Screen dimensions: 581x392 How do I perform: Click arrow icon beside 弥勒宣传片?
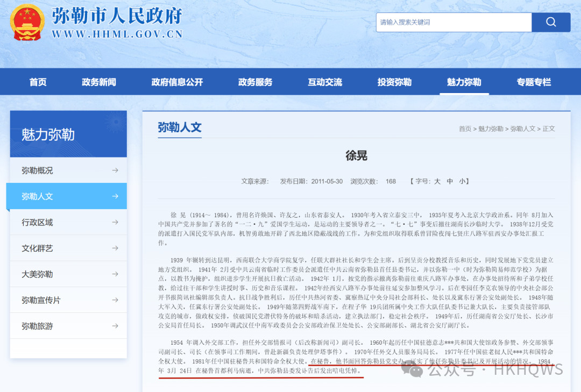pyautogui.click(x=115, y=300)
